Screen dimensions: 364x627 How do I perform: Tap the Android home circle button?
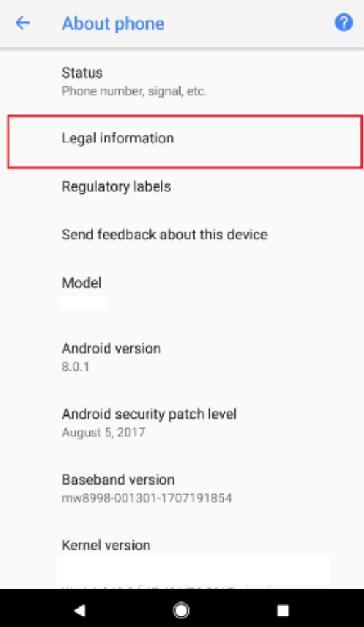[181, 610]
